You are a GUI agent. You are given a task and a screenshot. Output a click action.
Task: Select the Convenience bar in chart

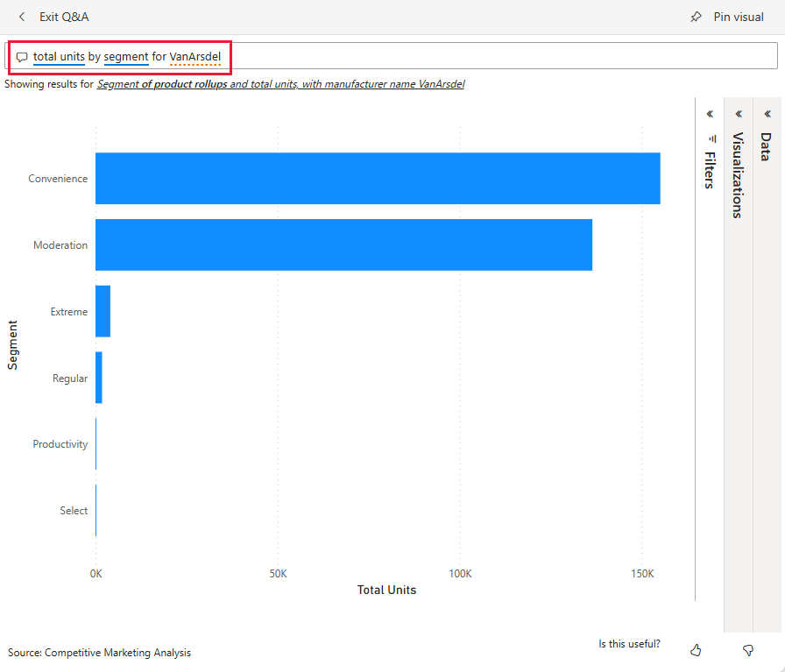point(378,178)
